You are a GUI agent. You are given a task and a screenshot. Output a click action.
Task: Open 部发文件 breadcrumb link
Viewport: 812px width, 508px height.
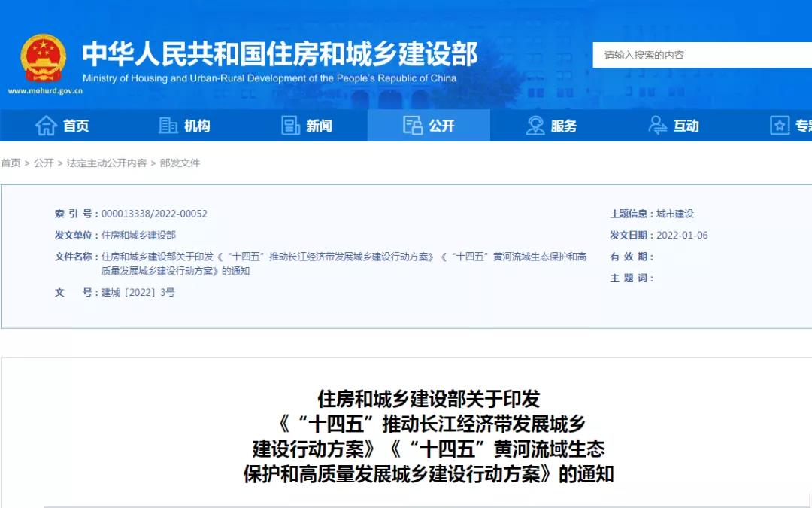point(180,163)
